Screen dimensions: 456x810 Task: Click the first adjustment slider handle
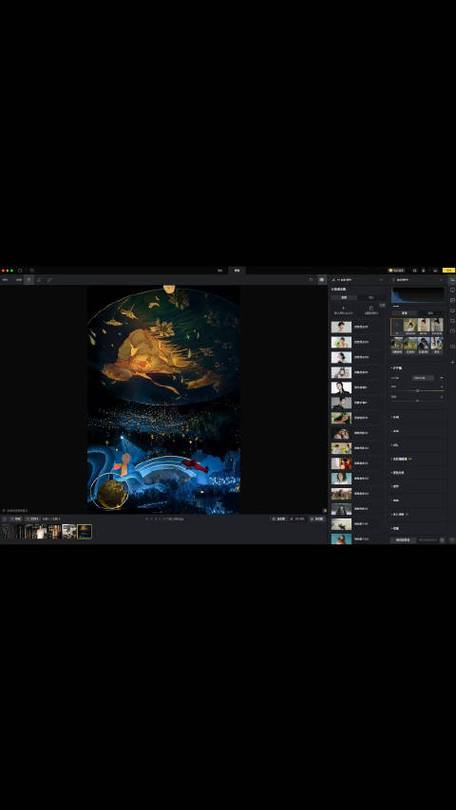(x=417, y=391)
